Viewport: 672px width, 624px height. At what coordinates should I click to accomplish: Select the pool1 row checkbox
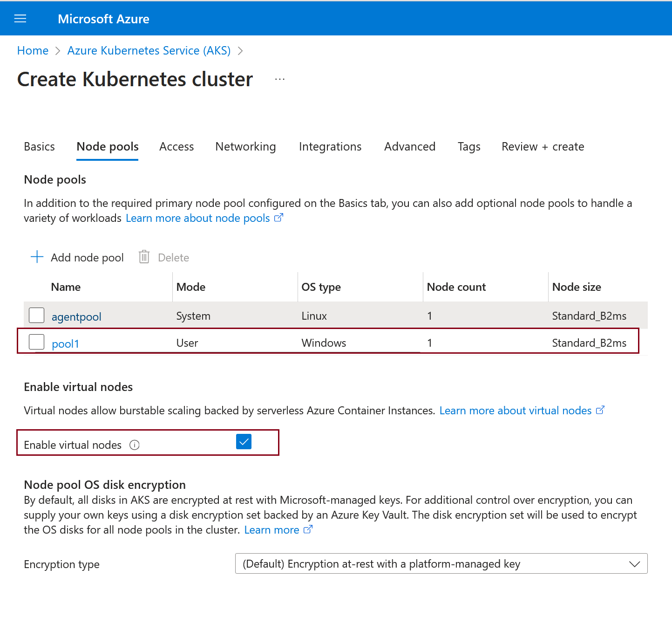(x=36, y=342)
